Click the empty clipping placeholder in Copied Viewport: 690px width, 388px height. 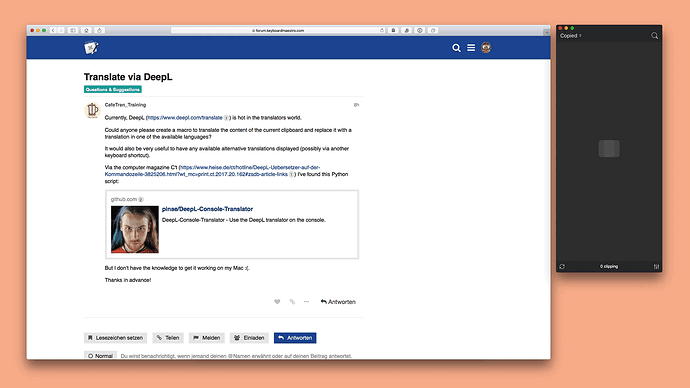pyautogui.click(x=609, y=149)
